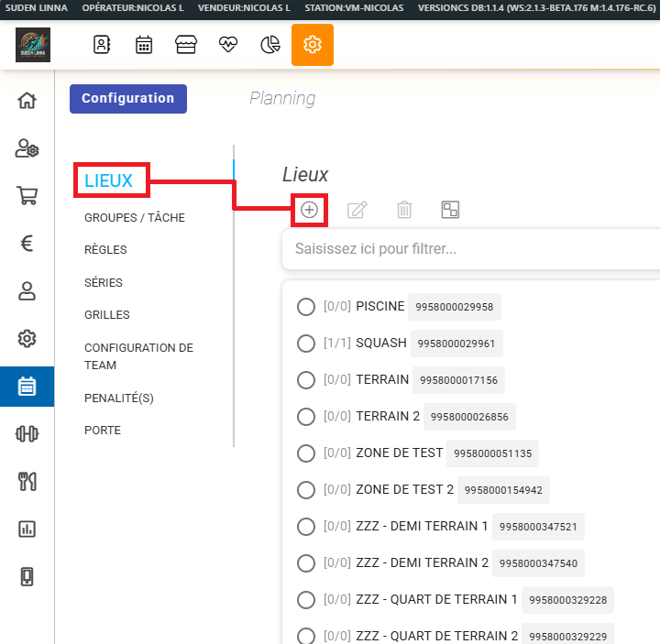Image resolution: width=660 pixels, height=644 pixels.
Task: Click the euro sign sidebar icon
Action: (x=27, y=243)
